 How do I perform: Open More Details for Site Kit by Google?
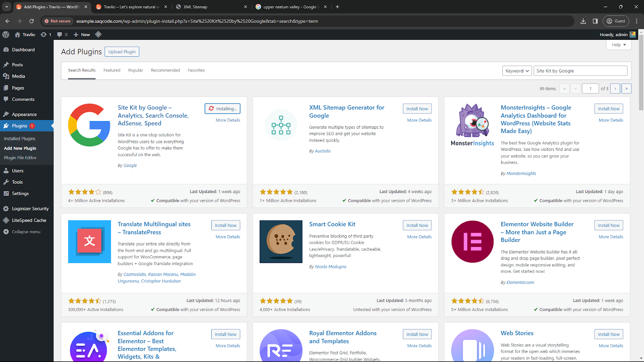pyautogui.click(x=228, y=120)
